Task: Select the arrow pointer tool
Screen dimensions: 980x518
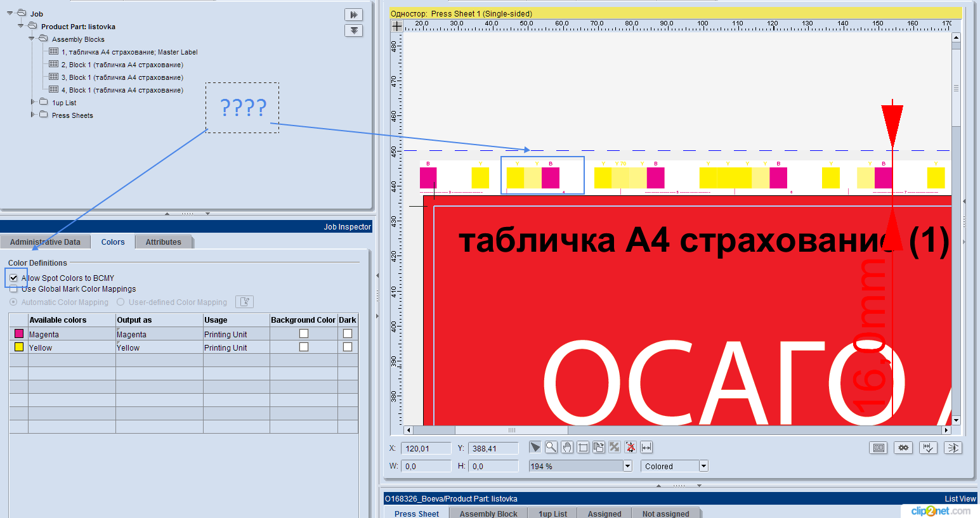Action: (x=535, y=447)
